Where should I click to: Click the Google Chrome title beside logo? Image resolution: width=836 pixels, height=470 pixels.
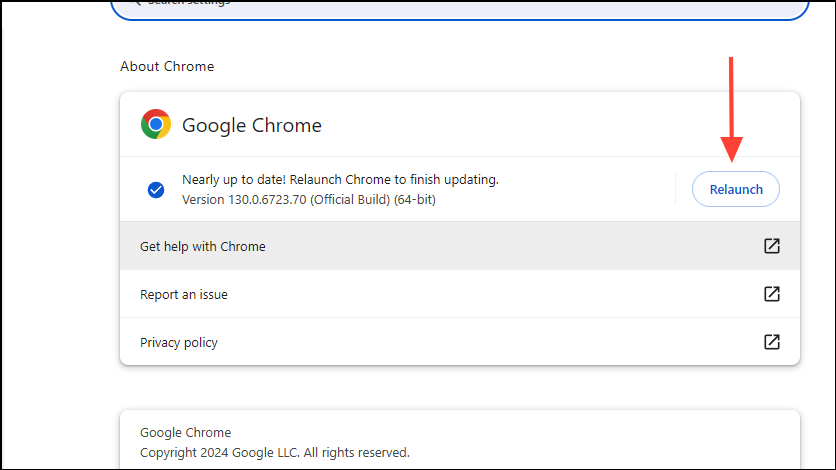pyautogui.click(x=252, y=126)
